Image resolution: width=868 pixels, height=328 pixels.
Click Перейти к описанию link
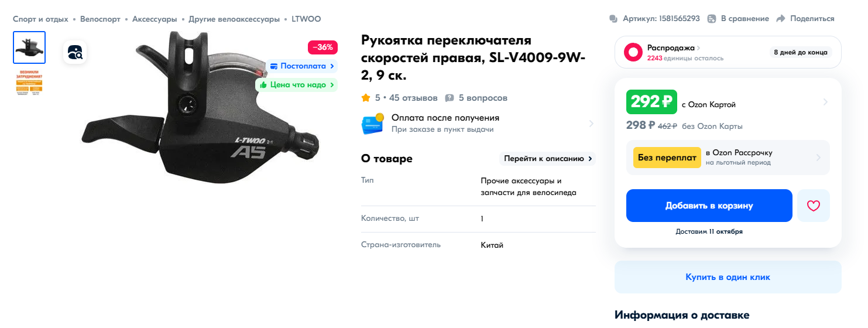click(x=547, y=159)
